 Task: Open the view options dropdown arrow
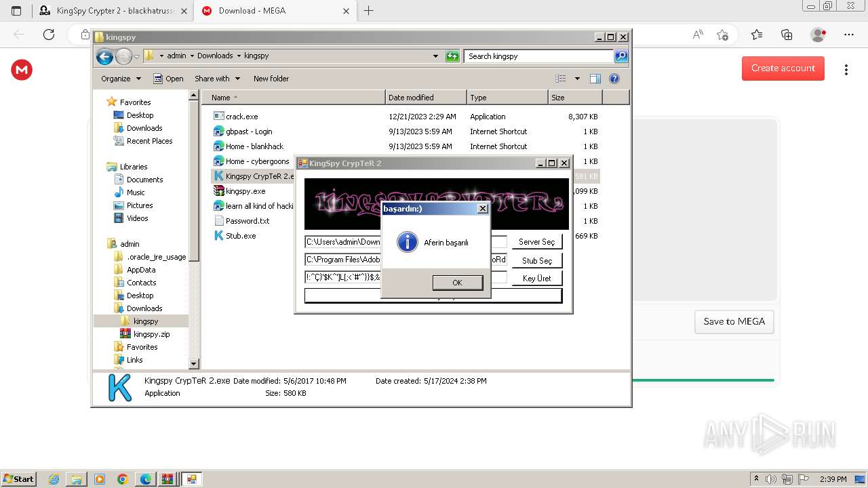click(577, 79)
